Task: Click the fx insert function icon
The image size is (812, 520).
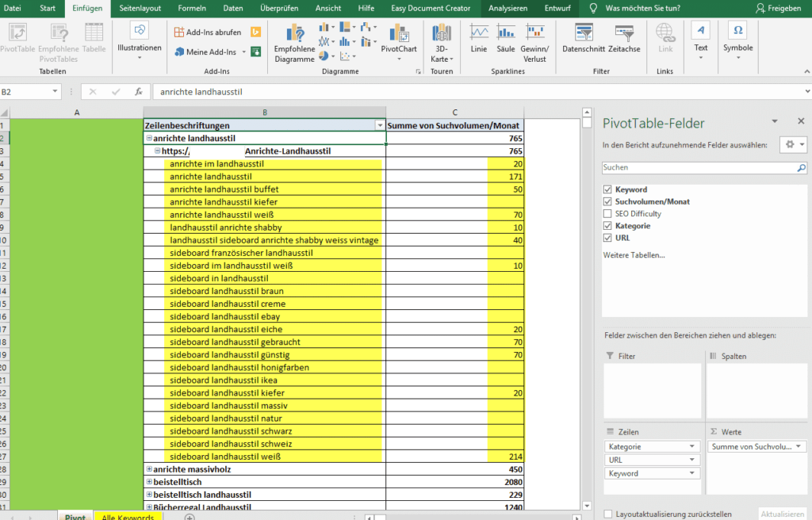Action: tap(138, 92)
